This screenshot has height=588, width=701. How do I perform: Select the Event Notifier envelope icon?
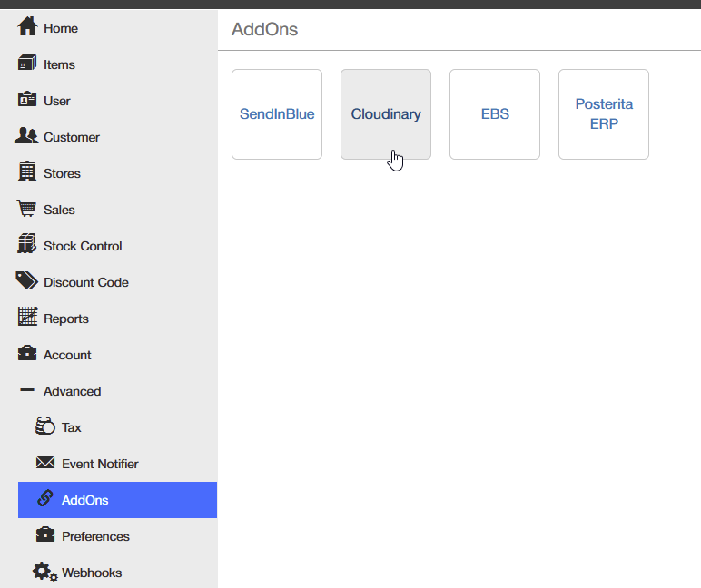(x=45, y=462)
